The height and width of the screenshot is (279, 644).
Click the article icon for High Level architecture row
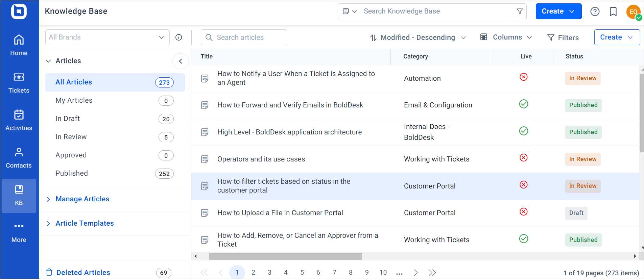coord(205,132)
